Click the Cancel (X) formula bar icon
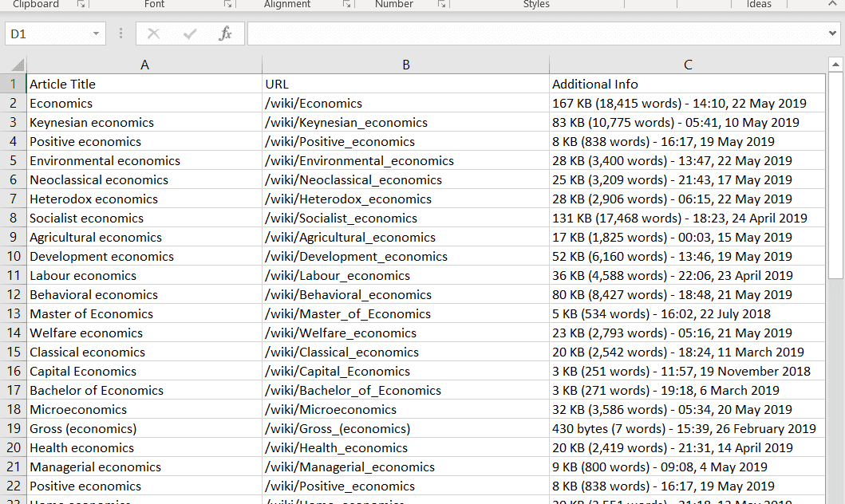 pos(153,34)
